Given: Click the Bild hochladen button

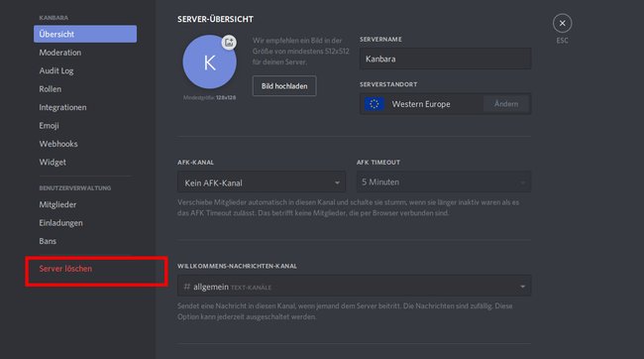Looking at the screenshot, I should click(284, 86).
